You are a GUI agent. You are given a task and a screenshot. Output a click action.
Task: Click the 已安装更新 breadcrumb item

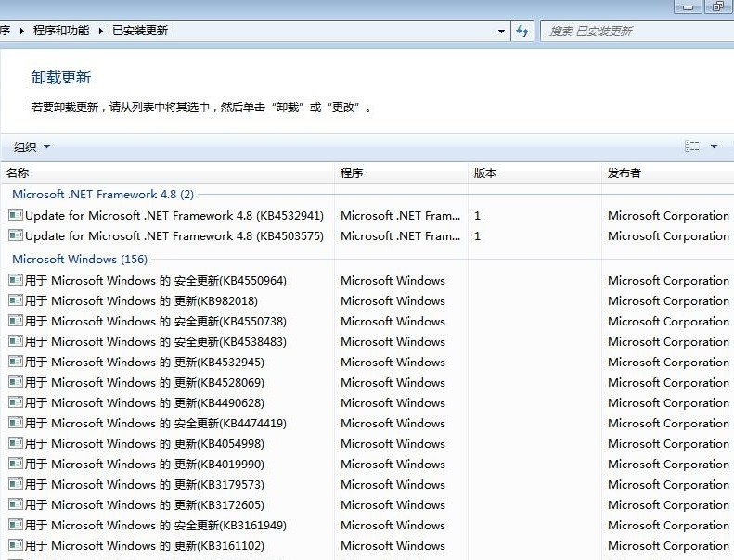[140, 31]
